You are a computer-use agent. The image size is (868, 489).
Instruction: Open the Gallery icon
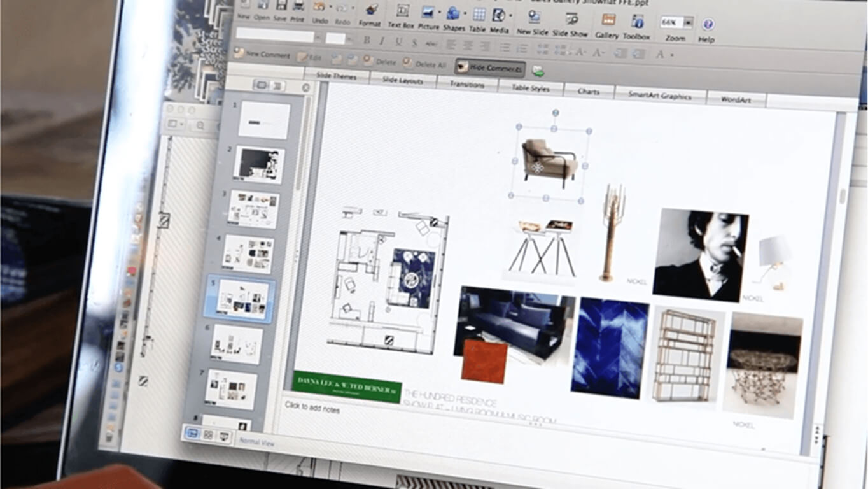(x=608, y=20)
